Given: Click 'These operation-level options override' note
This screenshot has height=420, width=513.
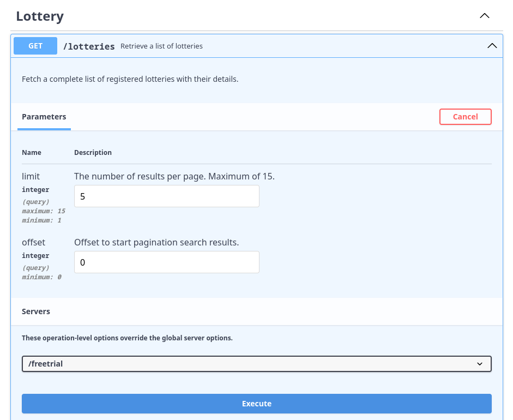Looking at the screenshot, I should coord(127,338).
